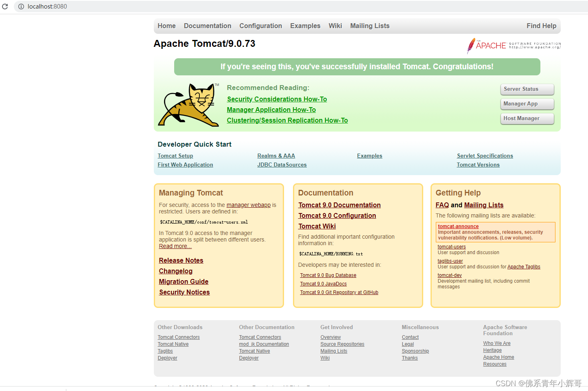Open Mailing Lists link in Getting Help
Image resolution: width=588 pixels, height=391 pixels.
484,205
